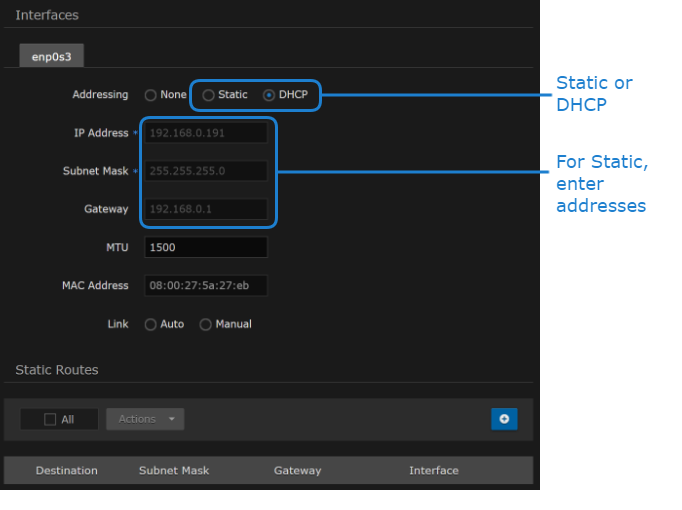Select the Static addressing option
Screen dimensions: 682x510
tap(208, 96)
